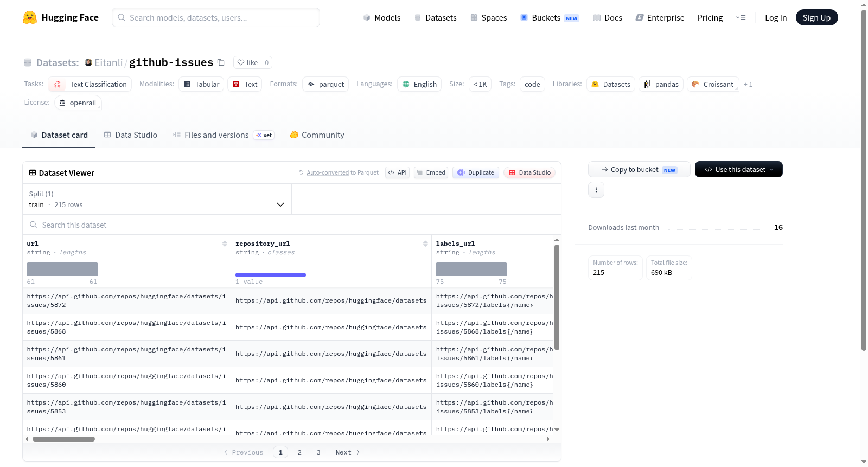The image size is (868, 467).
Task: Switch to the Dataset card tab
Action: [x=59, y=135]
